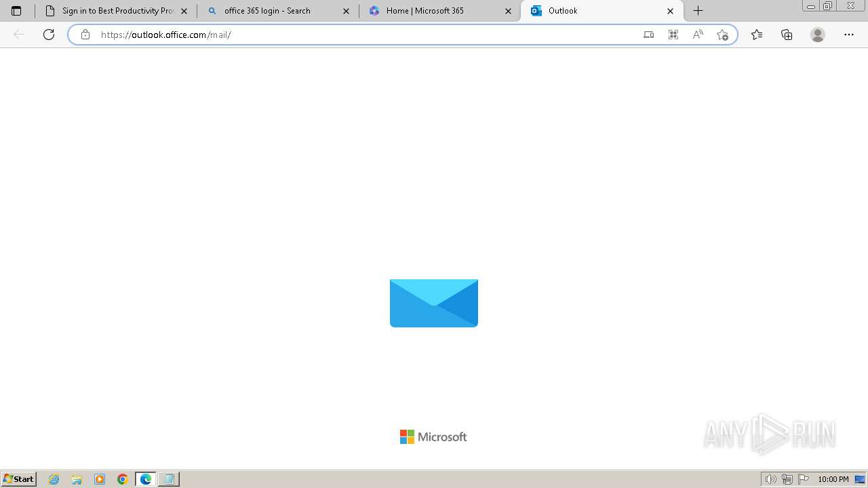Image resolution: width=868 pixels, height=488 pixels.
Task: Open volume control in system tray
Action: click(x=771, y=479)
